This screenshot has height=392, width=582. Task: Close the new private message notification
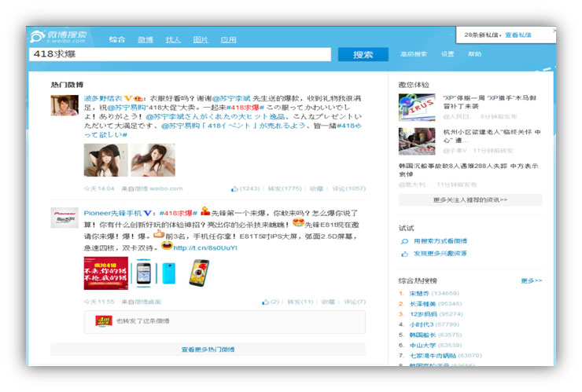(x=552, y=31)
